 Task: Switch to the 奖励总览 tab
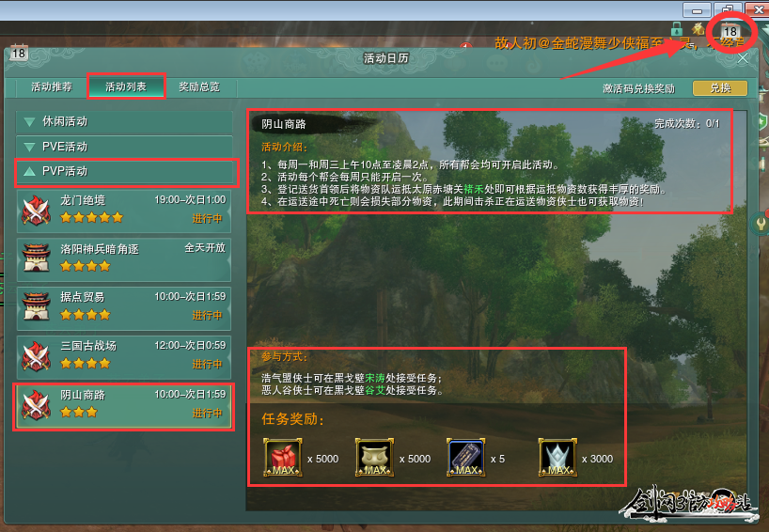[199, 87]
